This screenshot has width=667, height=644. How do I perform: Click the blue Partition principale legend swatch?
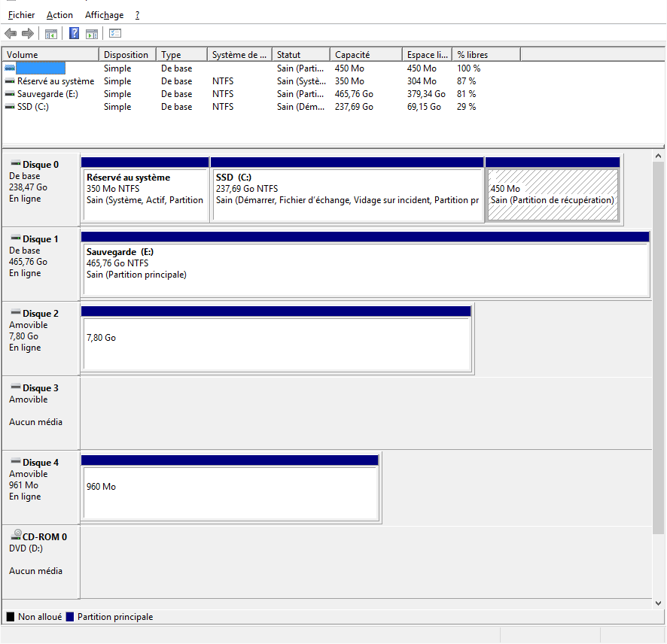coord(70,616)
